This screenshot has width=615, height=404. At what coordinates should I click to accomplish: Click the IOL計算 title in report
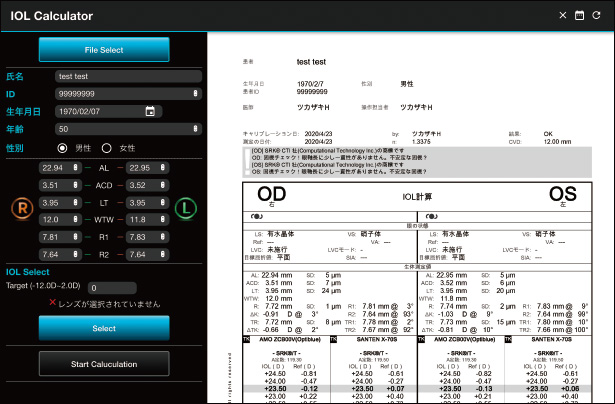click(x=417, y=197)
